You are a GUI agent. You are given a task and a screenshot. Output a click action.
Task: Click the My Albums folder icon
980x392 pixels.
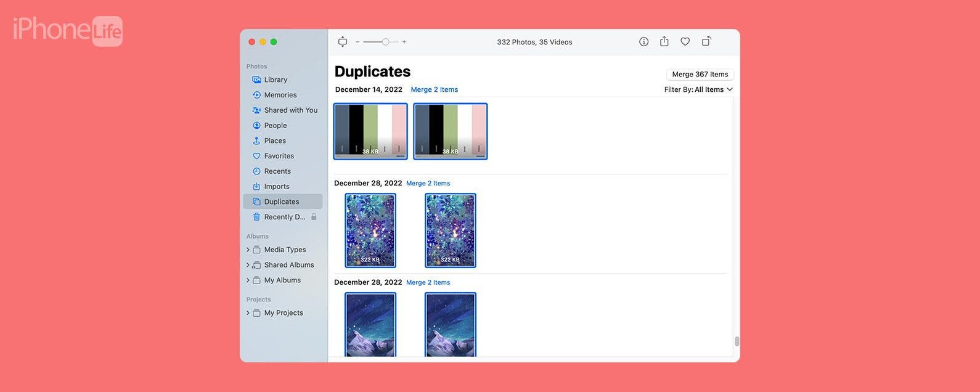256,280
